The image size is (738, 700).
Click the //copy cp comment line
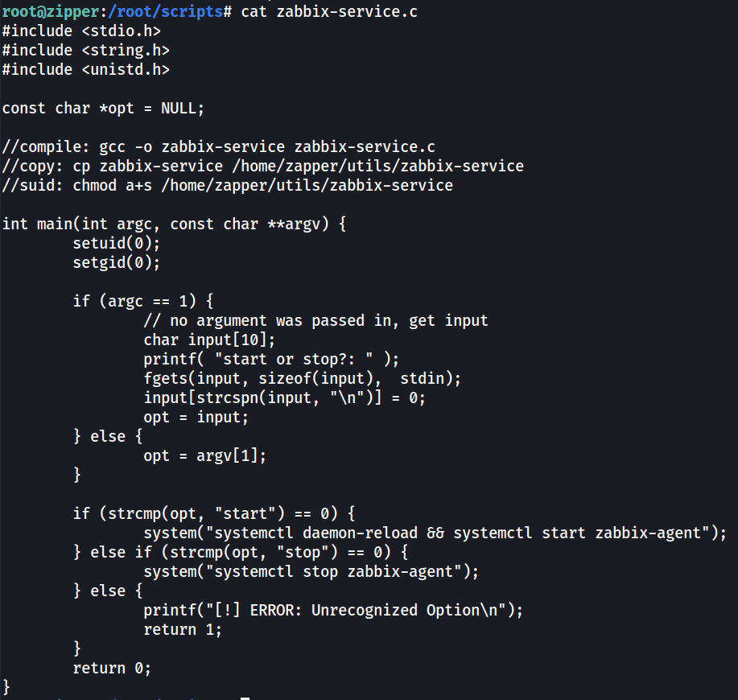point(262,166)
